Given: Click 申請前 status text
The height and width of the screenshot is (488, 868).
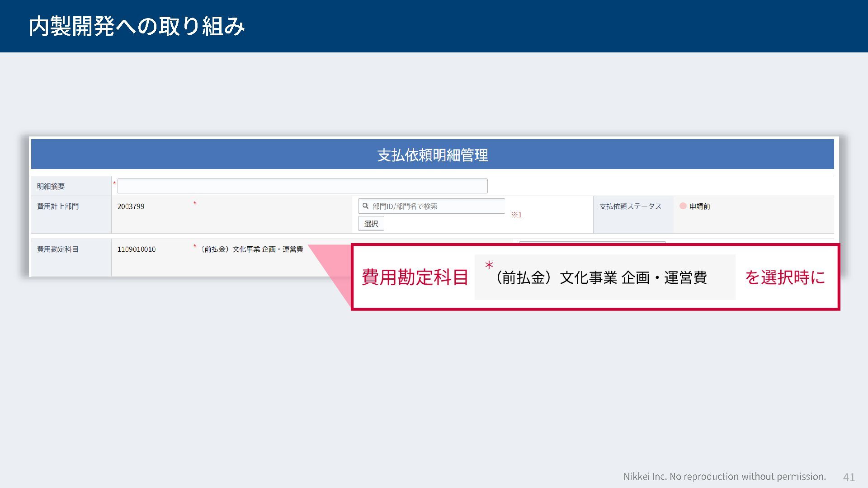Looking at the screenshot, I should (x=699, y=206).
